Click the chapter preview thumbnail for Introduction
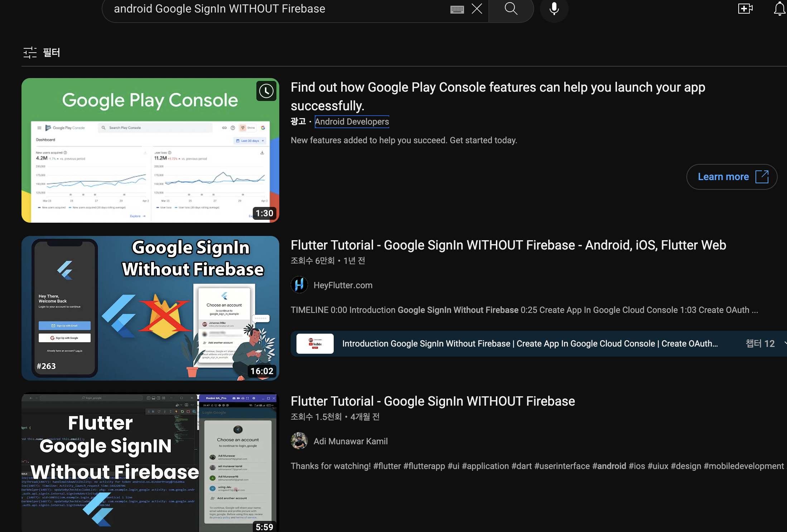 click(315, 344)
